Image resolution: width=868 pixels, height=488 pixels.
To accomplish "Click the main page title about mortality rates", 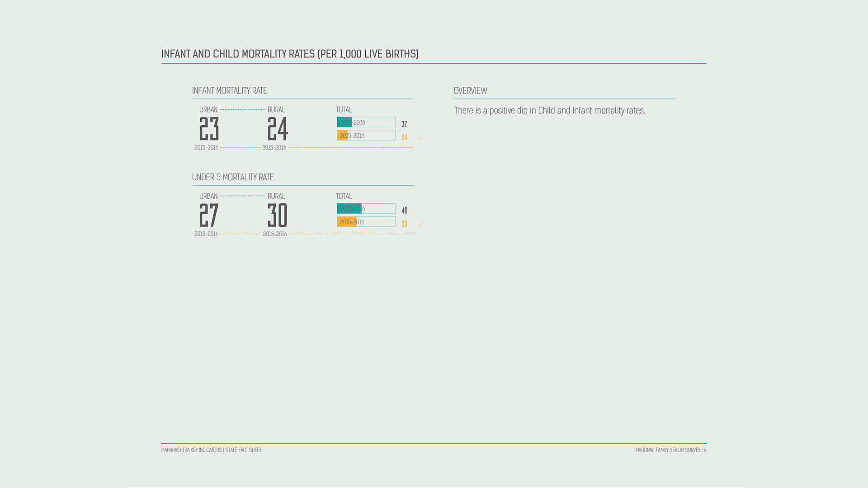I will click(290, 54).
